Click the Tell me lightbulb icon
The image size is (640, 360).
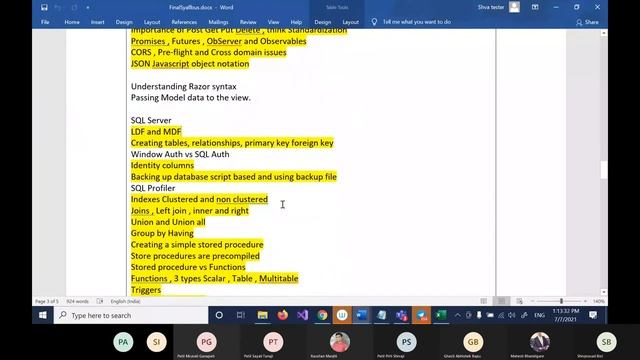click(374, 22)
